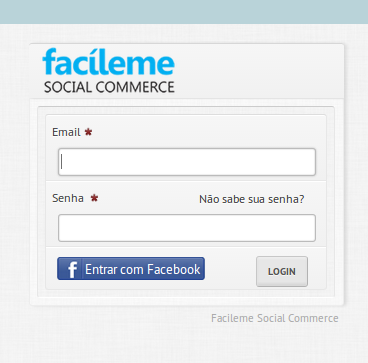
Task: Focus the Senha password field
Action: click(187, 228)
